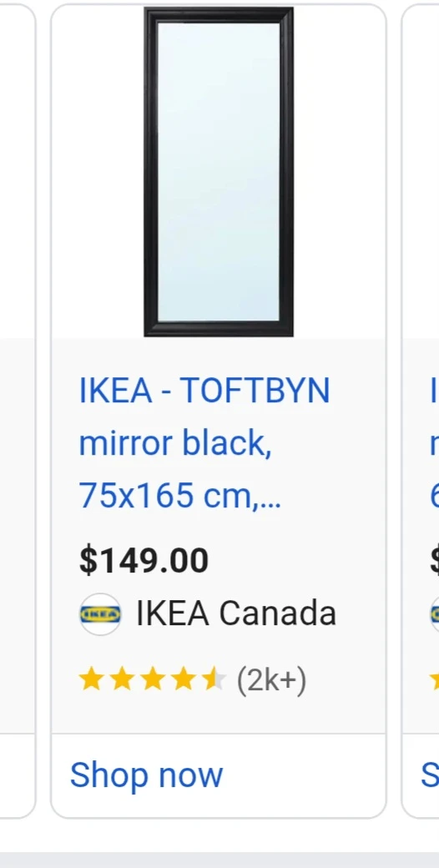Viewport: 439px width, 868px height.
Task: Open the black TOFTBYN mirror product image
Action: [x=219, y=172]
